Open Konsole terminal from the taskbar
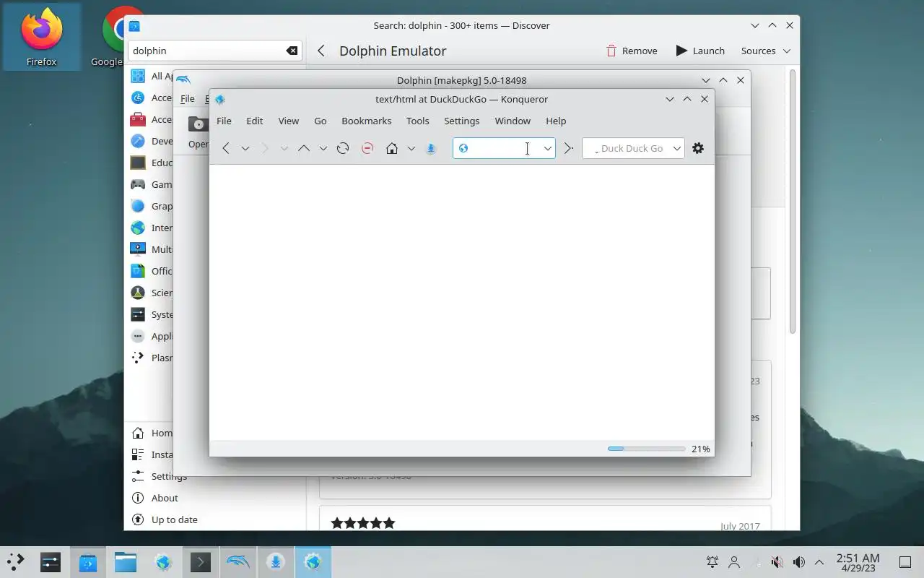The image size is (924, 578). coord(200,562)
